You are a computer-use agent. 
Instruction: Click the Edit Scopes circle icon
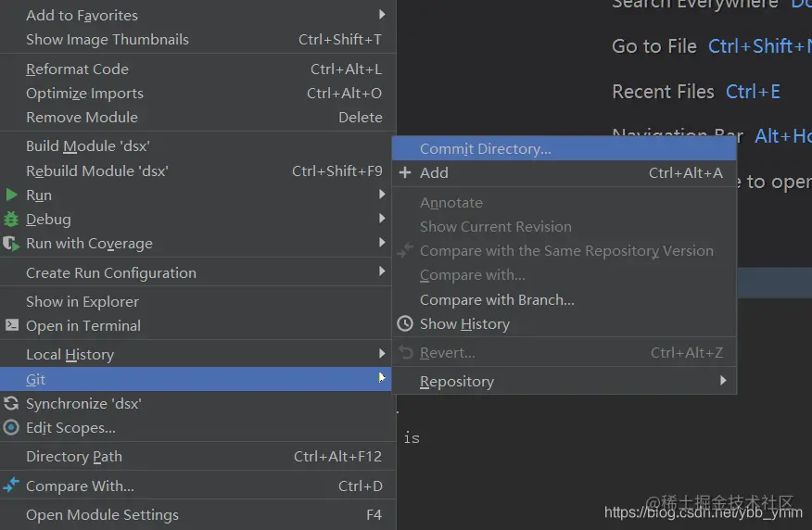(11, 428)
